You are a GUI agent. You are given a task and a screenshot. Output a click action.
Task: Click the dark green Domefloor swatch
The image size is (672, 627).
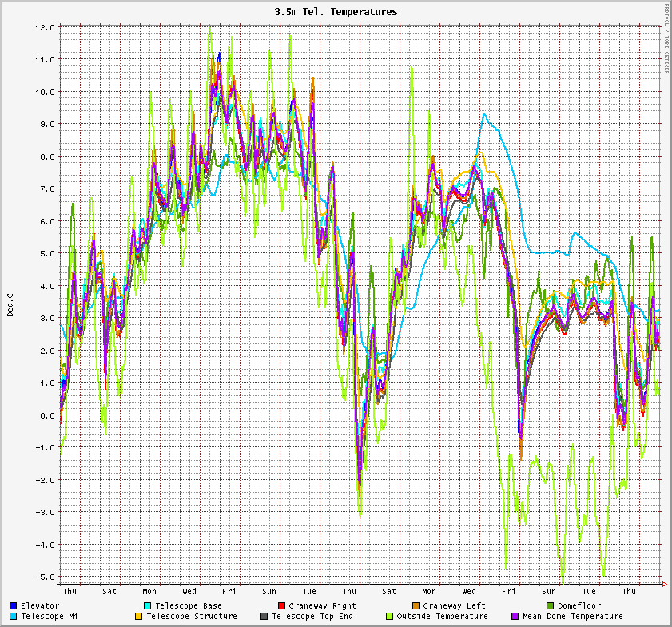point(551,605)
